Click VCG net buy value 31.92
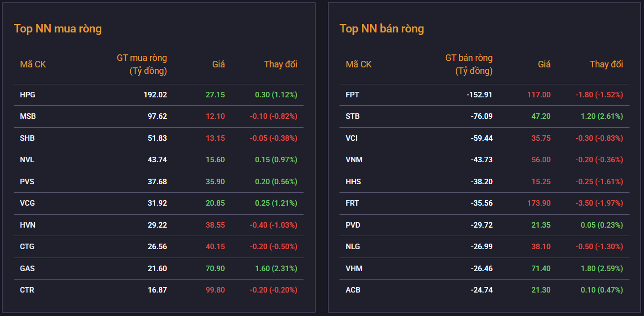The image size is (644, 316). coord(157,203)
